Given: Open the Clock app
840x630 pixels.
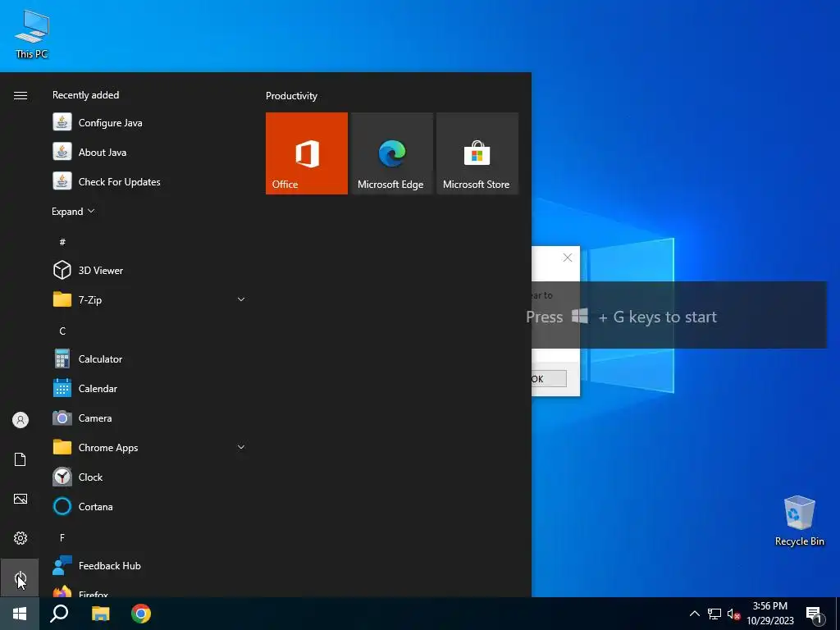Looking at the screenshot, I should point(150,477).
